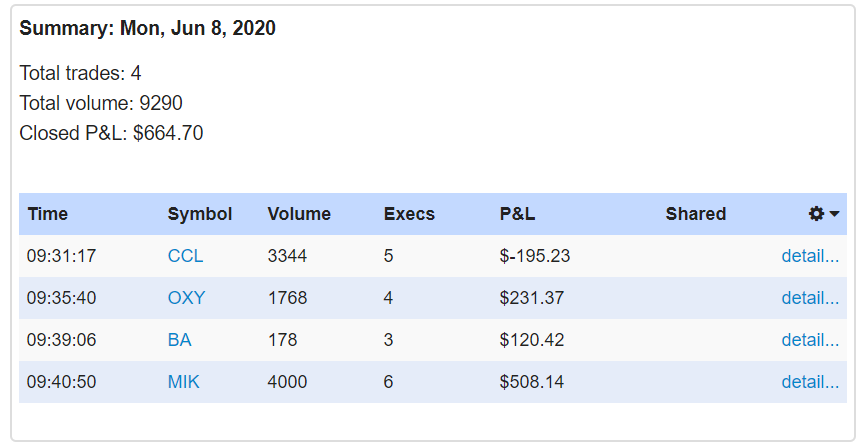Click the Summary date heading
The image size is (865, 442).
point(148,29)
